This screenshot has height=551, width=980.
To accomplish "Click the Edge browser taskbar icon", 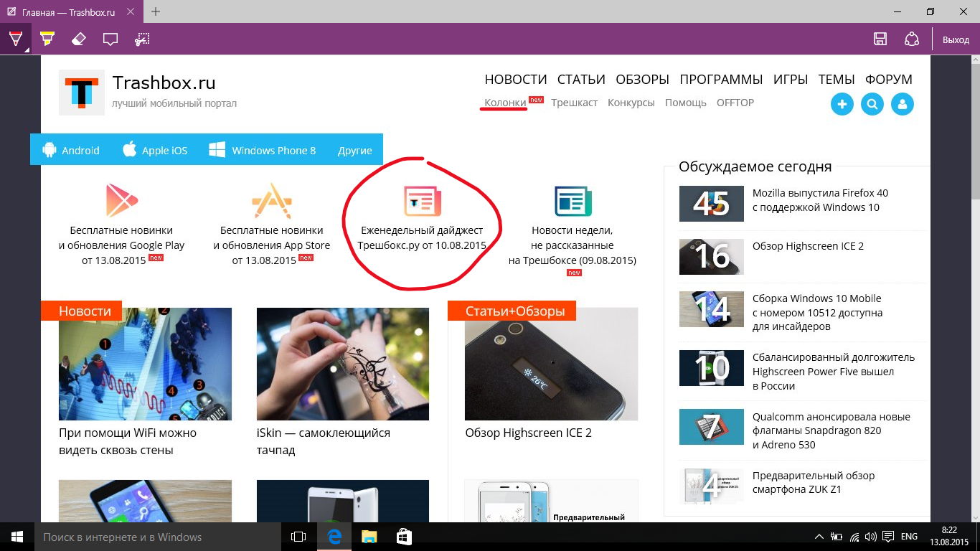I will click(x=334, y=537).
